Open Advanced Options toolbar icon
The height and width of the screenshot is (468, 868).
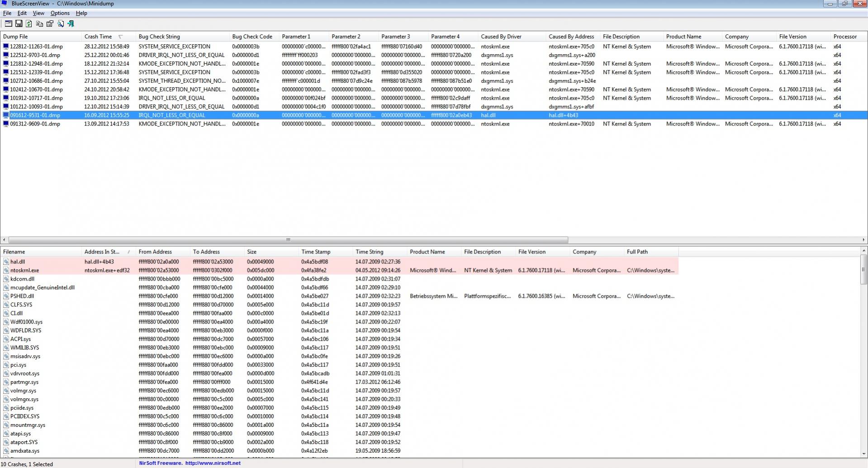[x=8, y=24]
